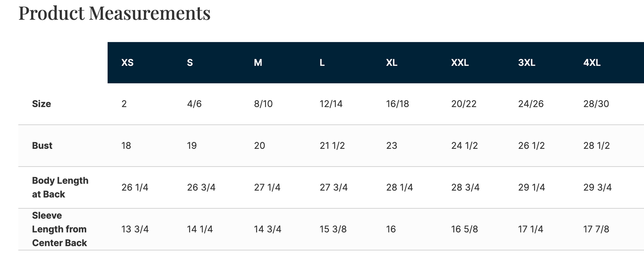Click the 16 5/8 sleeve measurement
The image size is (644, 261).
464,229
